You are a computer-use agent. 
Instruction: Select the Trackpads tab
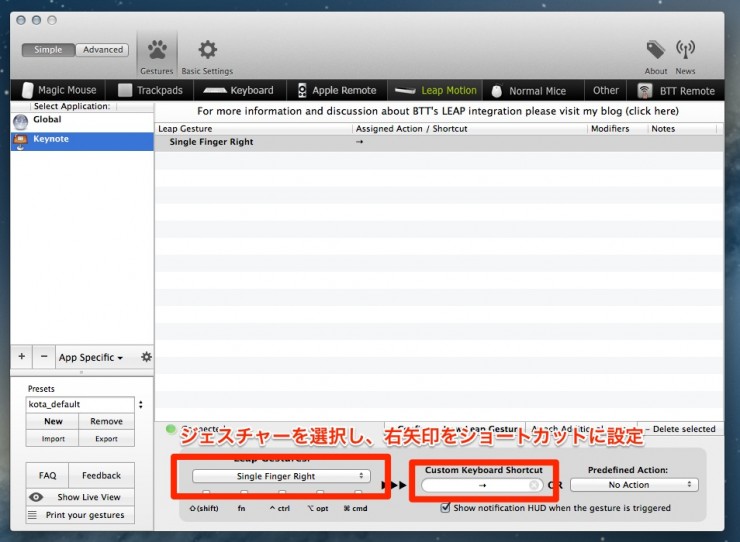coord(150,90)
